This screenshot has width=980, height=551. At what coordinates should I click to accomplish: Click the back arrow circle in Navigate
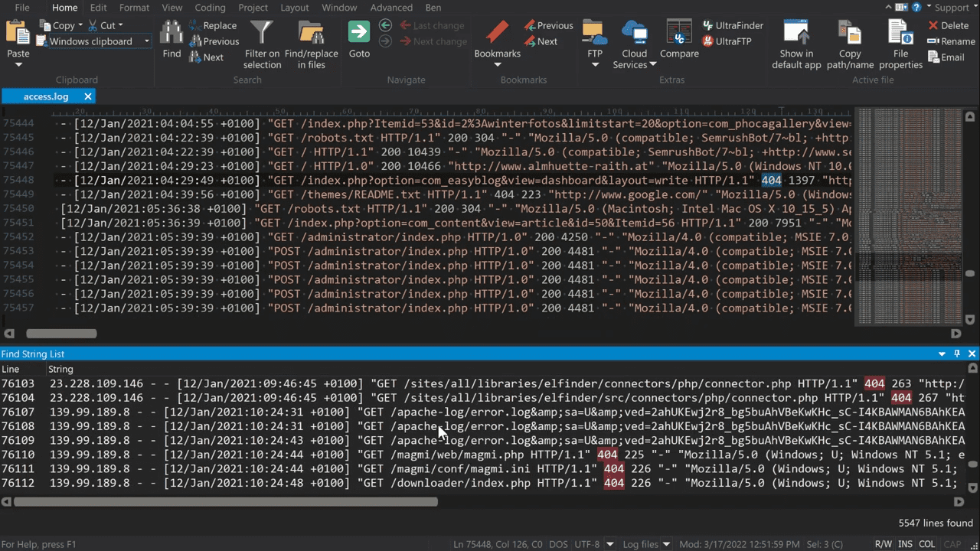click(x=386, y=25)
